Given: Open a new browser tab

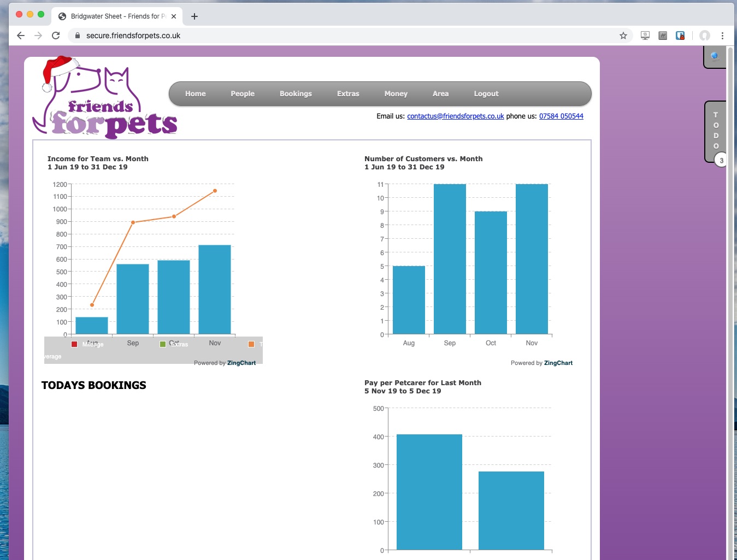Looking at the screenshot, I should click(x=194, y=16).
